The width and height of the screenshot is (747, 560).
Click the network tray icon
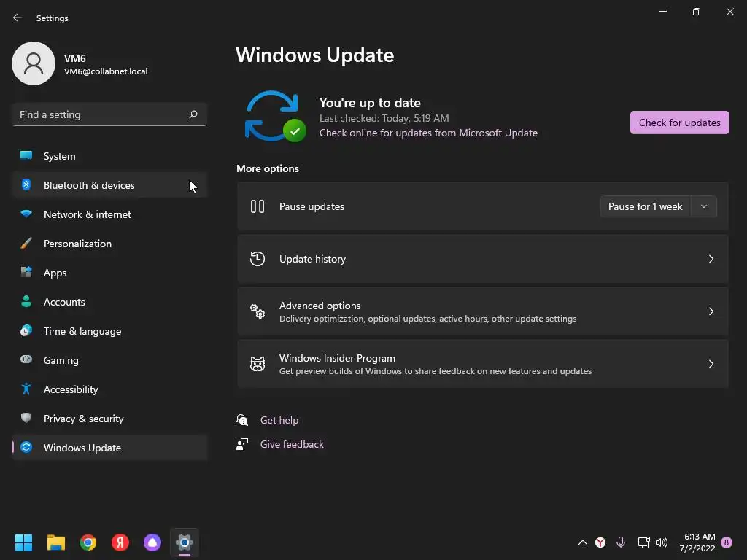pos(643,542)
